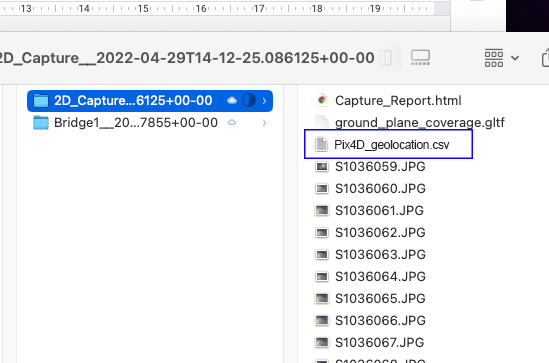
Task: Click the blank document icon of ground_plane_coverage.gltf
Action: pos(322,123)
